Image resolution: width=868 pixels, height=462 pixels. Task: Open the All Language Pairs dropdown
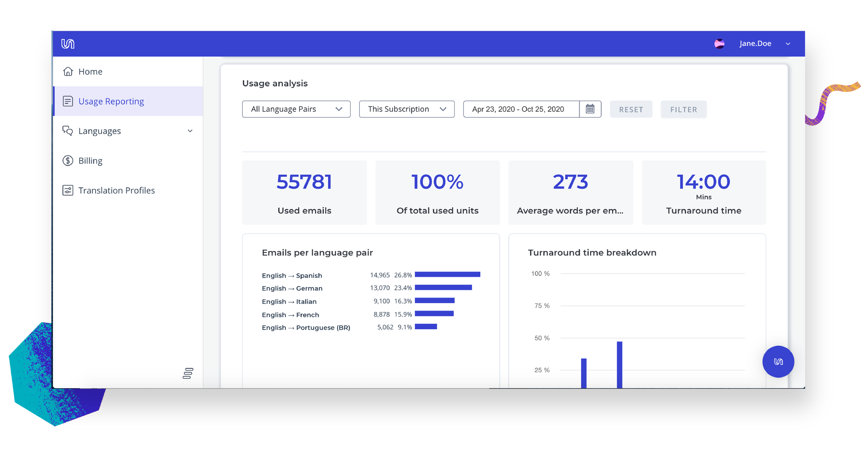296,109
